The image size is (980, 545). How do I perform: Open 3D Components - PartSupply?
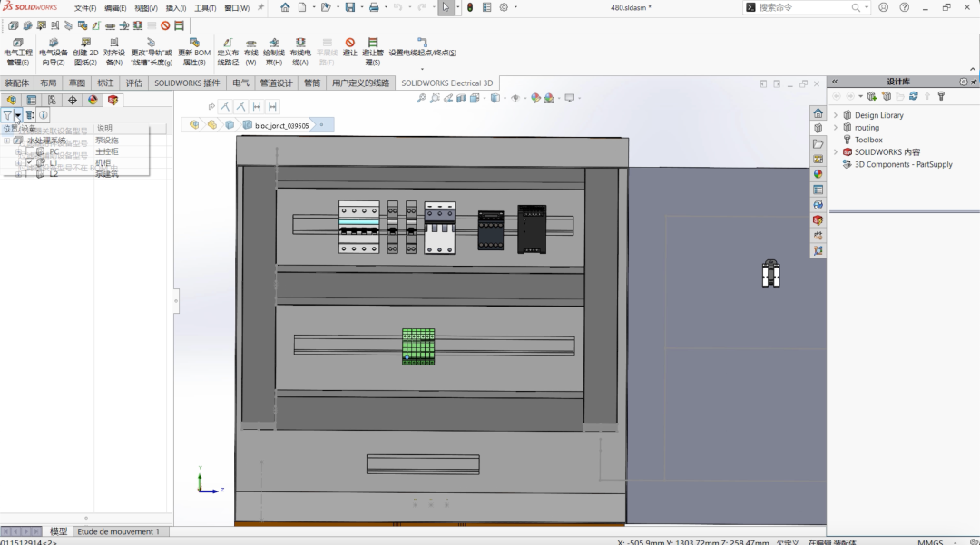(x=905, y=164)
